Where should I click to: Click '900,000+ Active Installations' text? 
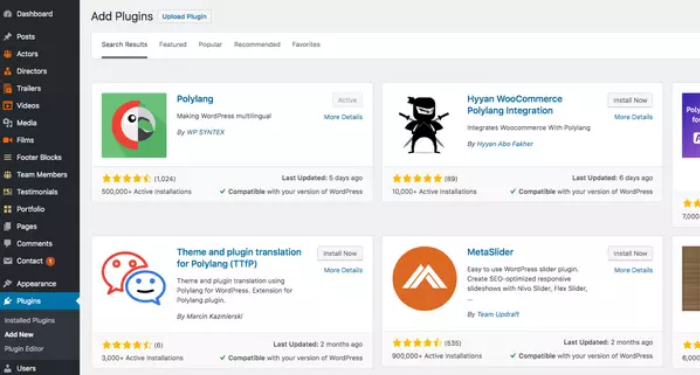tap(437, 356)
